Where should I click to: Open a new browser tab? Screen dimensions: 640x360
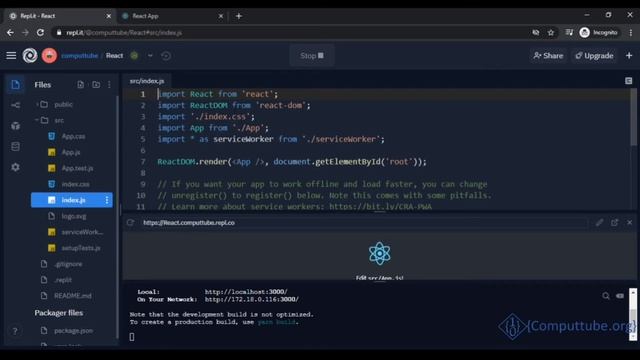point(239,16)
